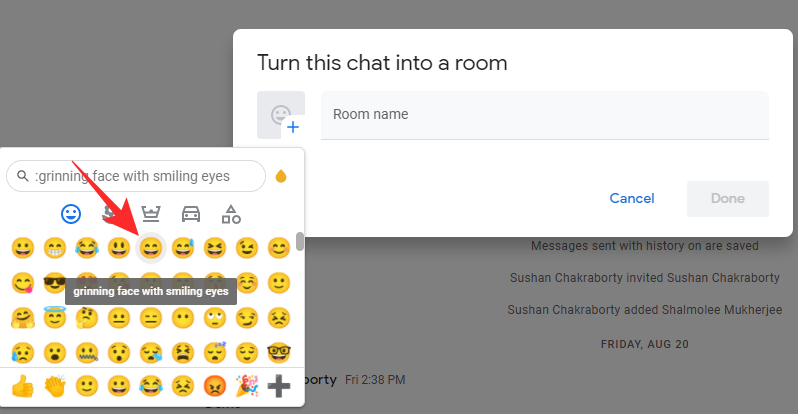Focus the Room name text field
The width and height of the screenshot is (798, 414).
pyautogui.click(x=545, y=115)
